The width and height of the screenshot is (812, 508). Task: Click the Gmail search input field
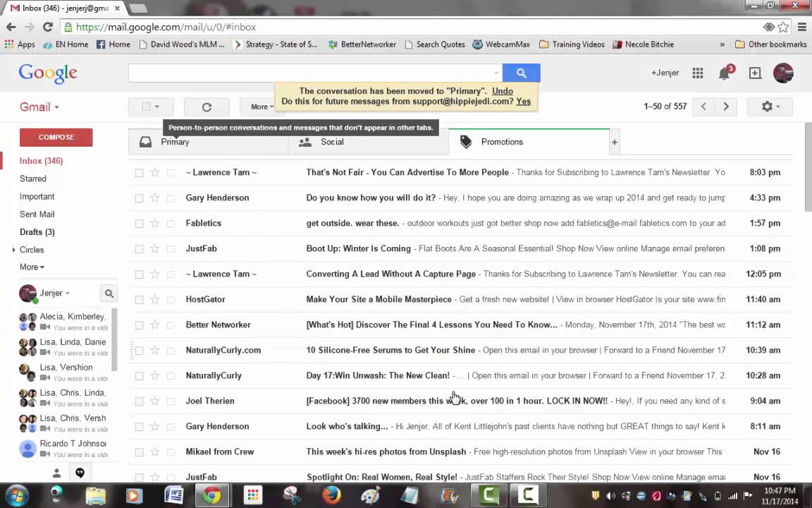coord(309,73)
